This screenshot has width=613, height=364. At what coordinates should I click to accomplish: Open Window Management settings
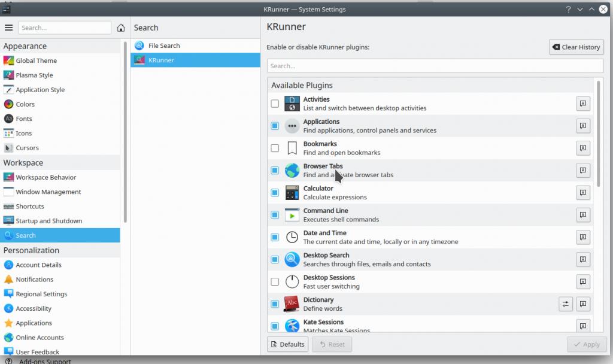pyautogui.click(x=48, y=192)
